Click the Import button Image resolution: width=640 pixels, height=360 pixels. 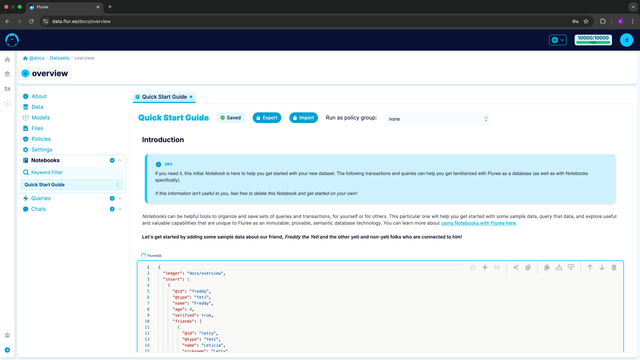(303, 118)
